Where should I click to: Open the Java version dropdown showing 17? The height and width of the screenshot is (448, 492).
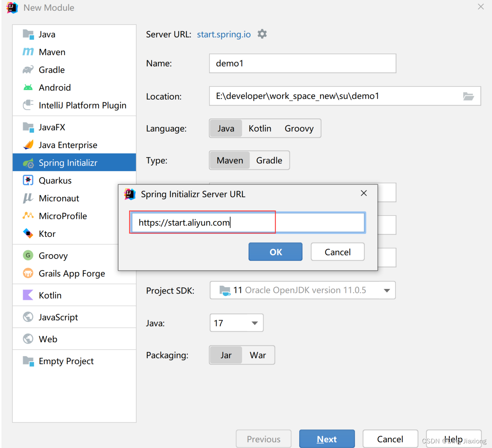point(236,323)
